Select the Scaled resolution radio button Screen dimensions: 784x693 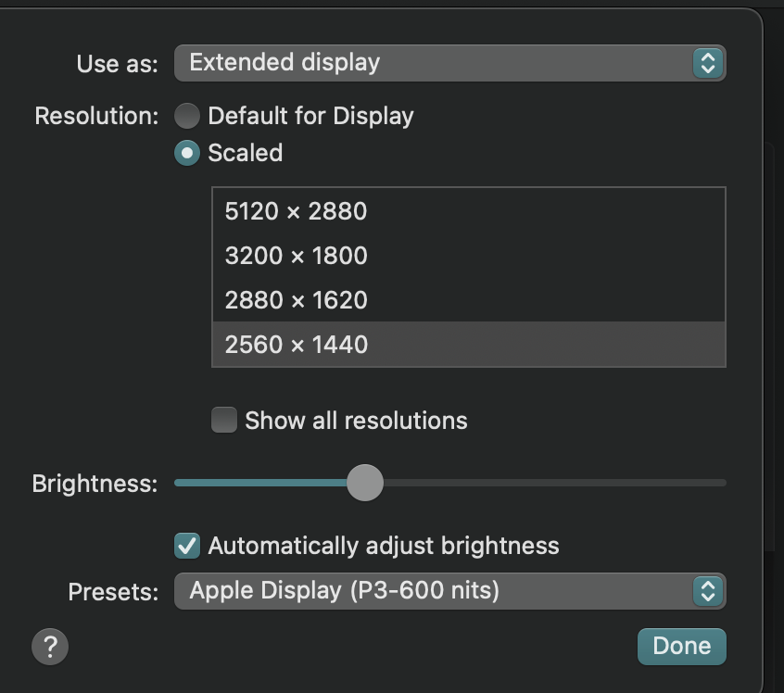pos(187,153)
